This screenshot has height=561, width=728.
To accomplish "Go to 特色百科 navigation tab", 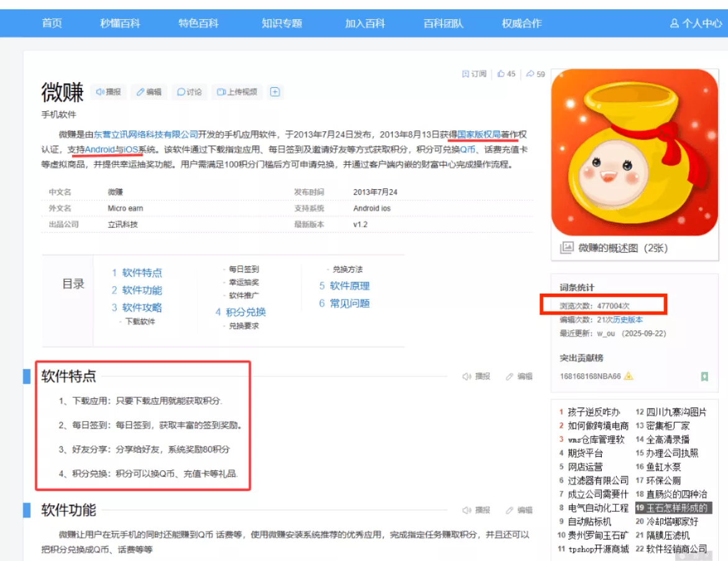I will coord(198,23).
